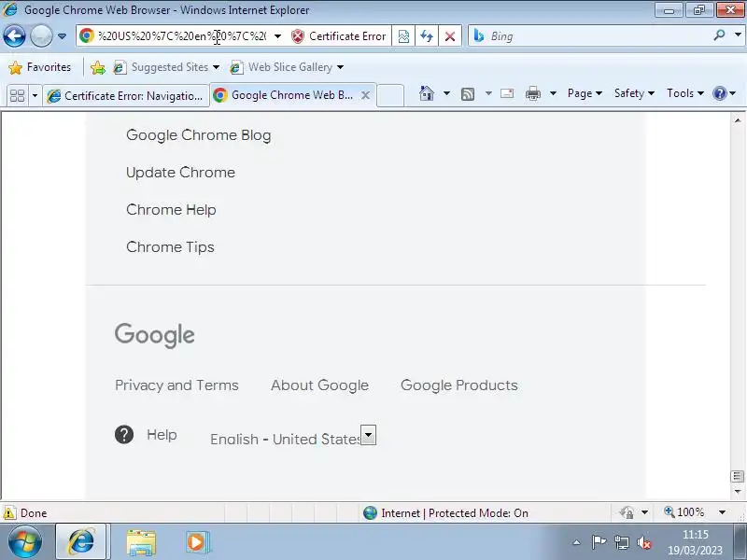Screen dimensions: 747x560
Task: Select the Google Chrome Web Browser tab
Action: 285,95
